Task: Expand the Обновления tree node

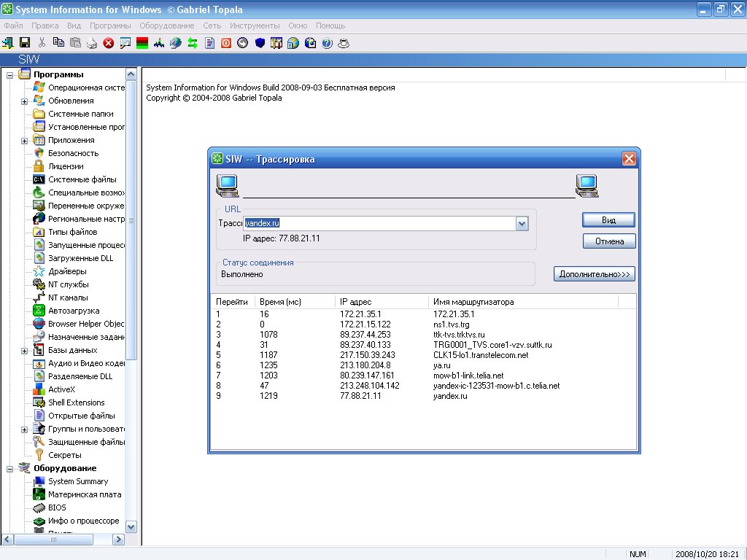Action: click(24, 101)
